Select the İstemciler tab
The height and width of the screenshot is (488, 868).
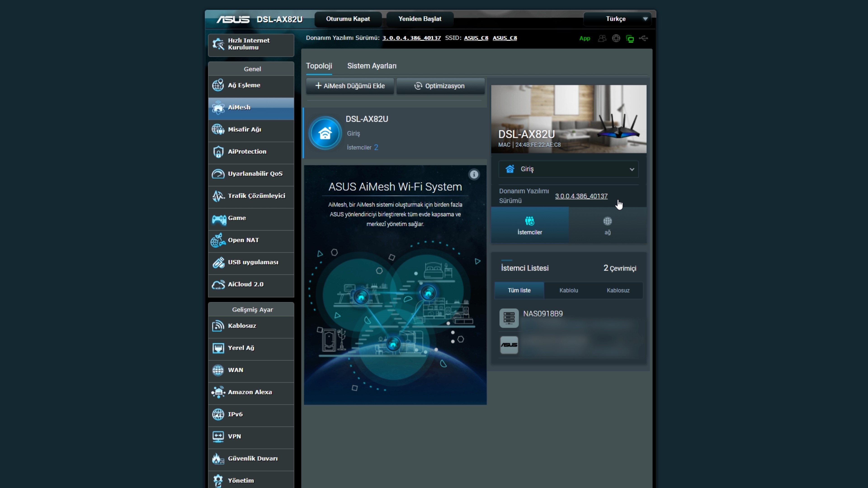pos(530,225)
